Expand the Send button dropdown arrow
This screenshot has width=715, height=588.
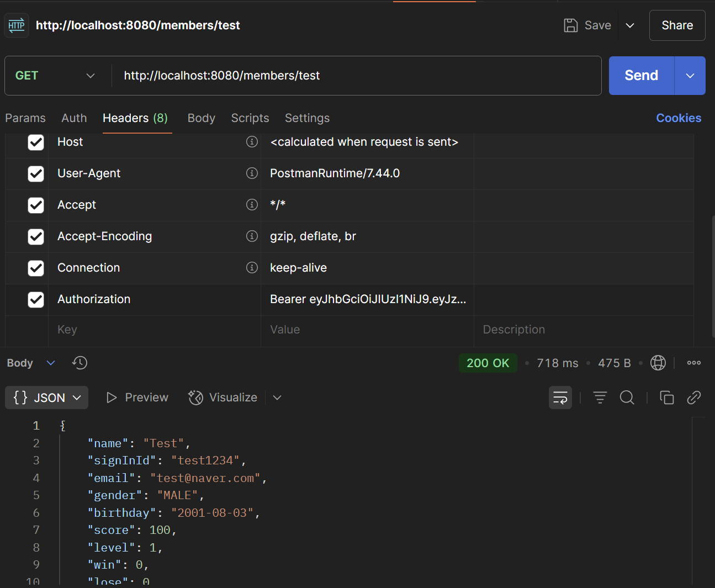pyautogui.click(x=690, y=76)
